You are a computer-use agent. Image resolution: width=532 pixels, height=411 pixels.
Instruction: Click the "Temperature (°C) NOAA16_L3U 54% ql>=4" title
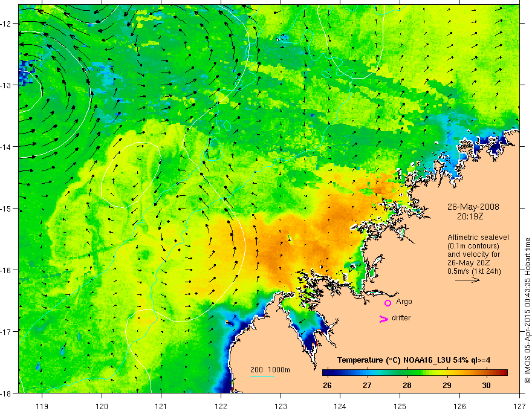click(414, 360)
